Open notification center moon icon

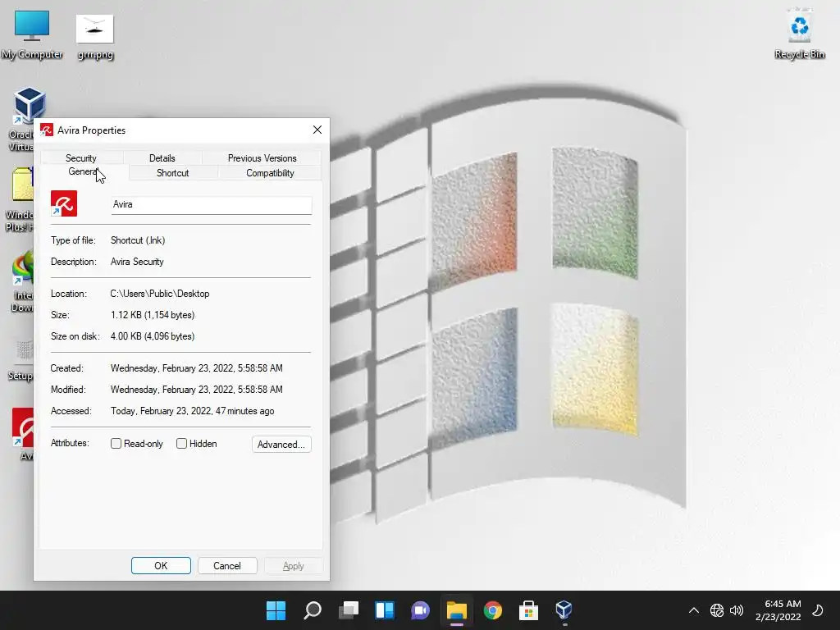(x=818, y=610)
